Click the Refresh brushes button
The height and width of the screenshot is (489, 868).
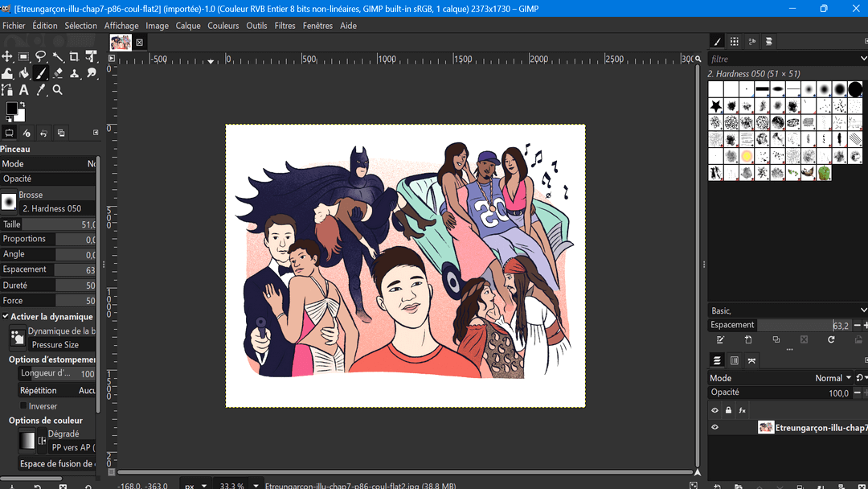pos(831,339)
